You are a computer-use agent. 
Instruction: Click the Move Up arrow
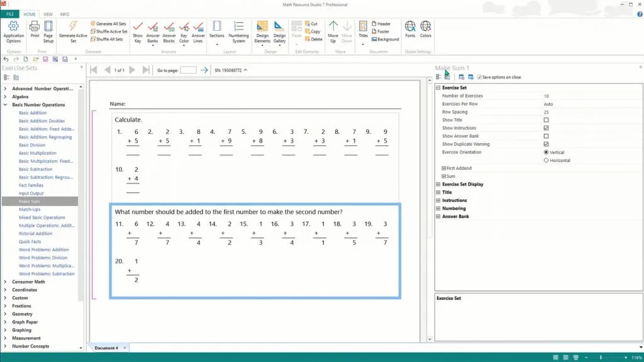tap(333, 32)
